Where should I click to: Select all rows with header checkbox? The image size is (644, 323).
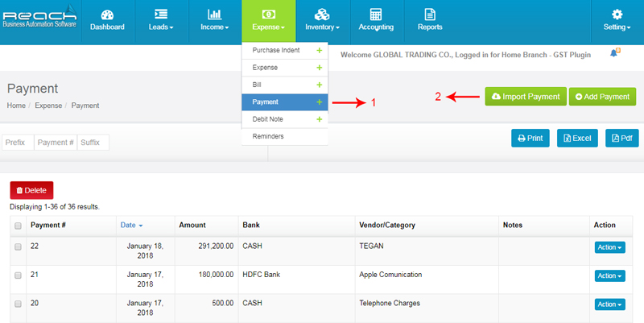point(18,226)
